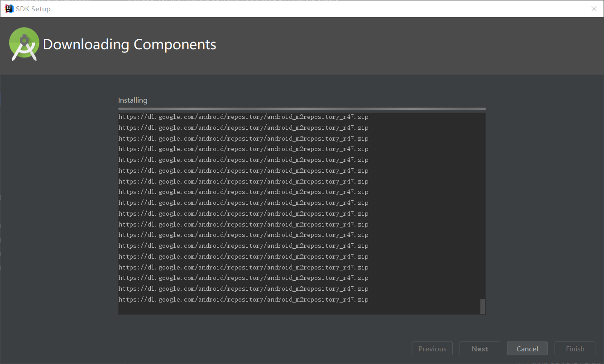
Task: Click the installation progress bar
Action: pyautogui.click(x=302, y=109)
